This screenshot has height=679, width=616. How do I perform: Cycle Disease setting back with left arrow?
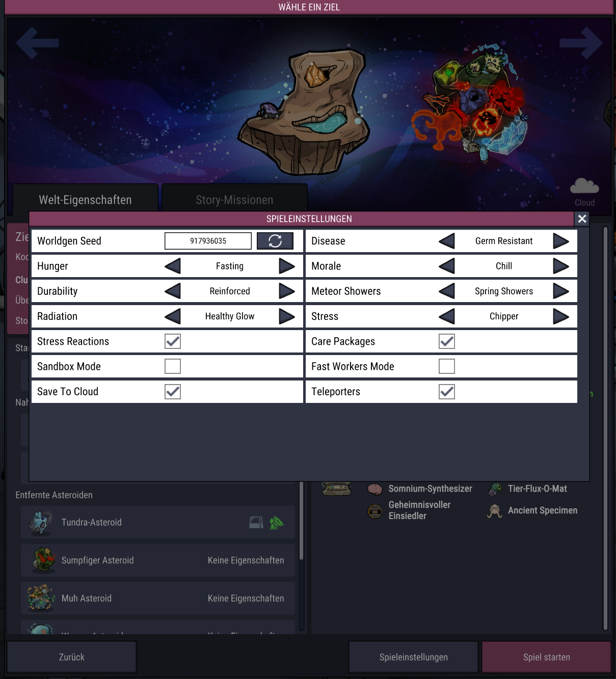click(447, 241)
